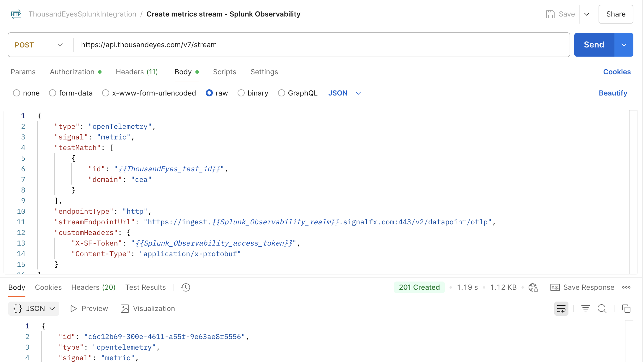Image resolution: width=644 pixels, height=362 pixels.
Task: Click the Save floppy disk icon
Action: [x=550, y=14]
